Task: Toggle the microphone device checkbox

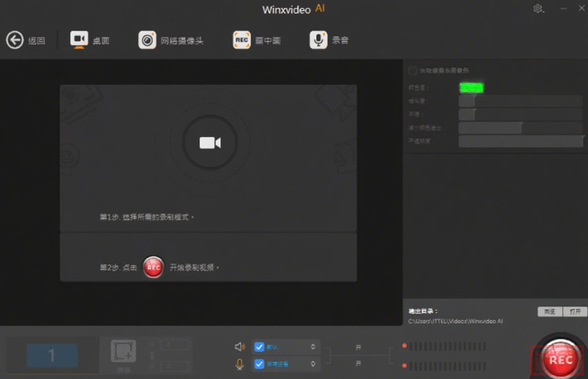Action: pos(259,365)
